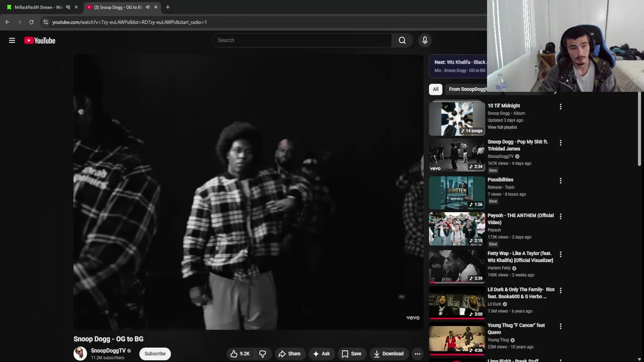
Task: Open options for 10 Til' Midnight
Action: pos(560,107)
